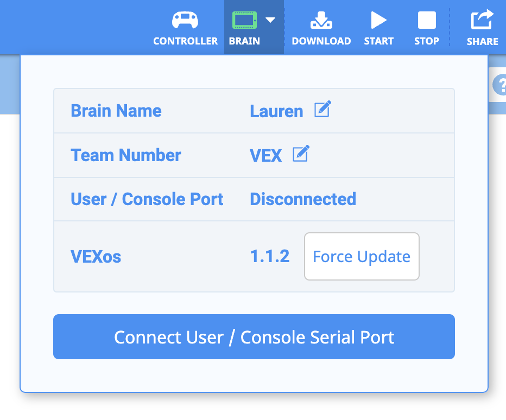Force Update the VEXos firmware

(x=362, y=256)
